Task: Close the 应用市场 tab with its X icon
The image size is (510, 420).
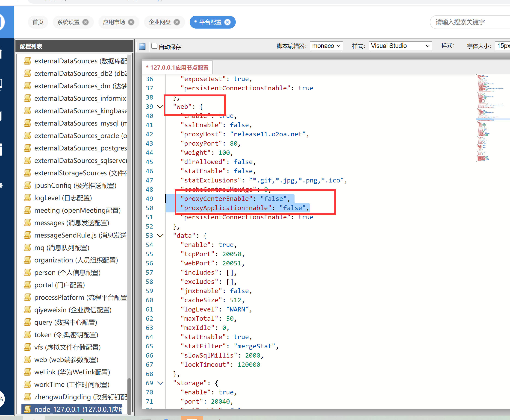Action: [x=131, y=22]
